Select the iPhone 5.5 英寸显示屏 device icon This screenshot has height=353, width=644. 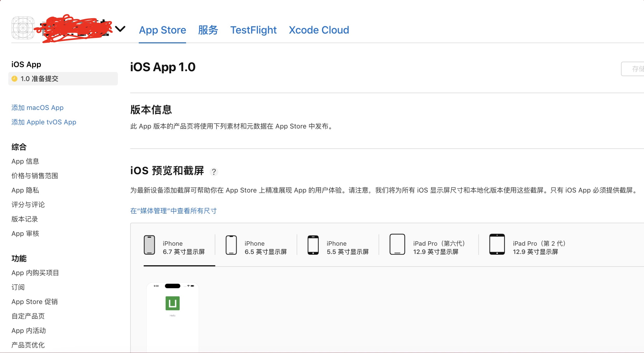[313, 245]
